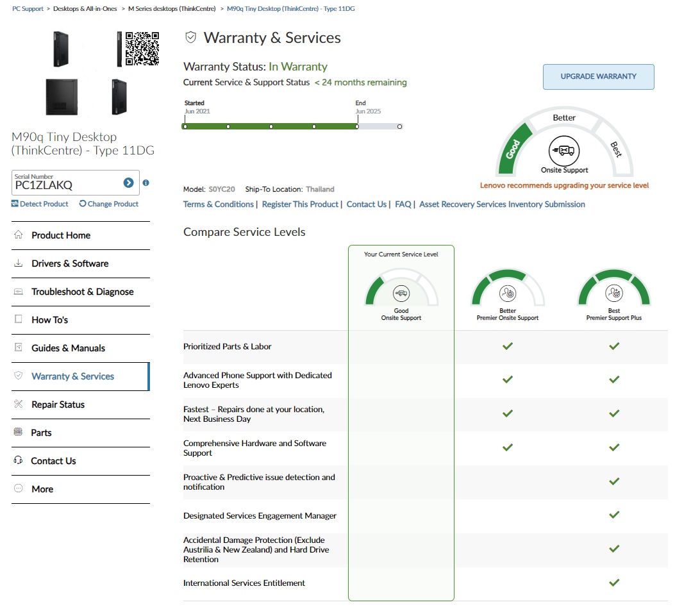Click the Repair Status tools icon
Image resolution: width=700 pixels, height=616 pixels.
(18, 404)
